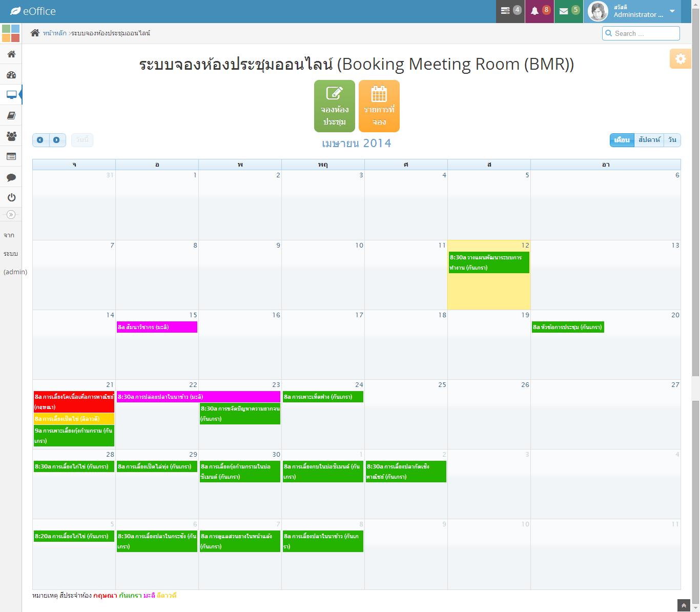Open the tasks list icon with badge 4
The height and width of the screenshot is (612, 700).
[510, 11]
